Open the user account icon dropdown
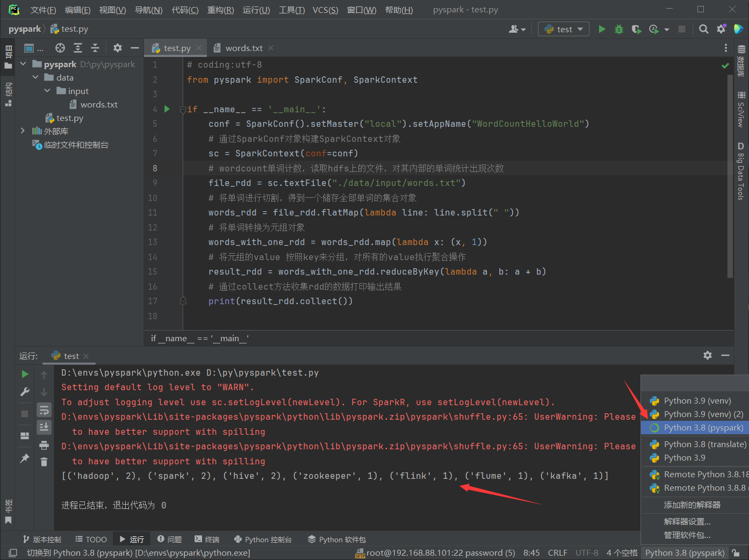 517,29
